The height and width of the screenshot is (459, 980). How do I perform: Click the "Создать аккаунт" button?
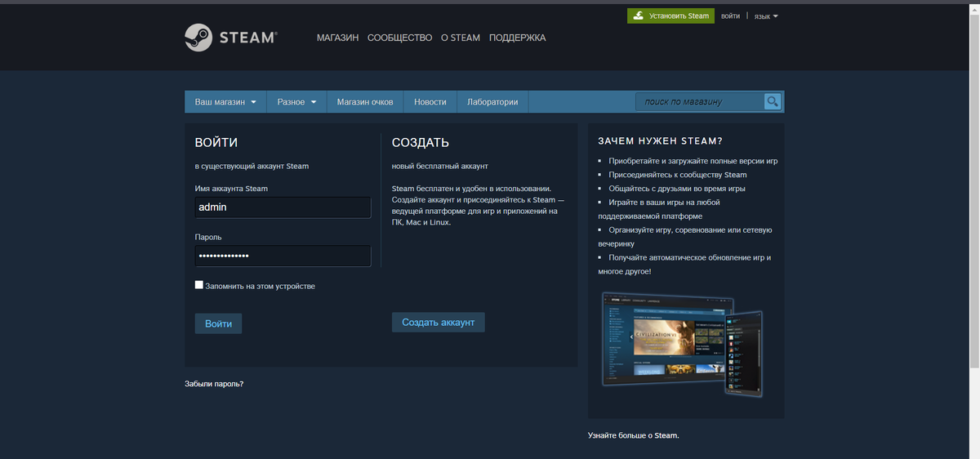439,322
